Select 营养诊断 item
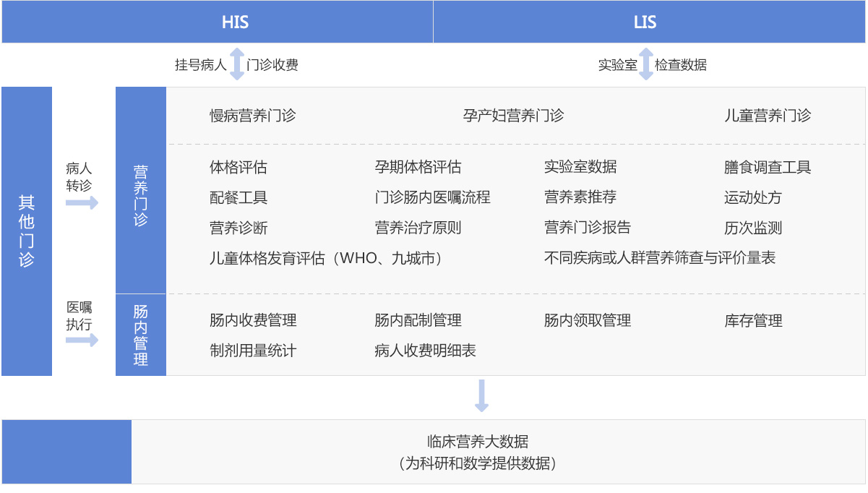The width and height of the screenshot is (868, 493). click(x=239, y=228)
